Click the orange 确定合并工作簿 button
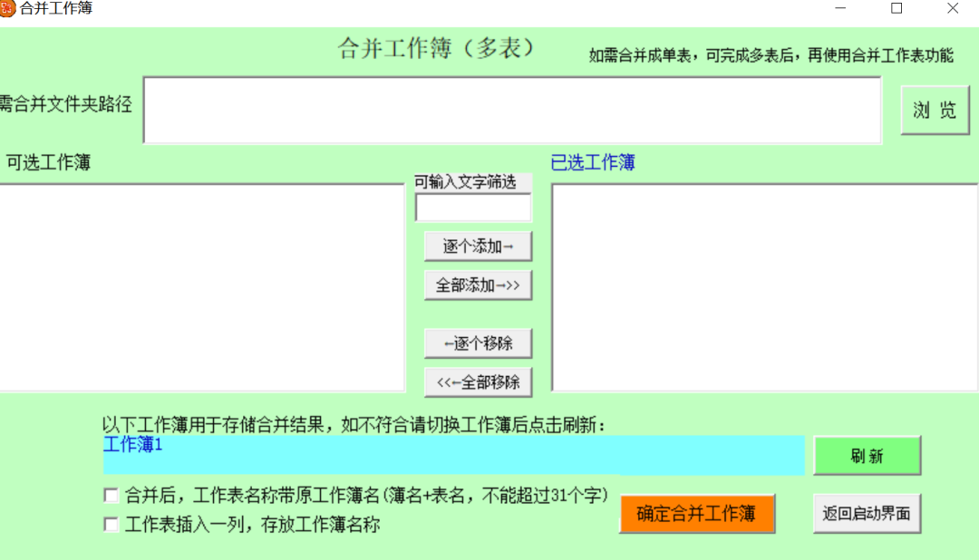 pyautogui.click(x=696, y=513)
